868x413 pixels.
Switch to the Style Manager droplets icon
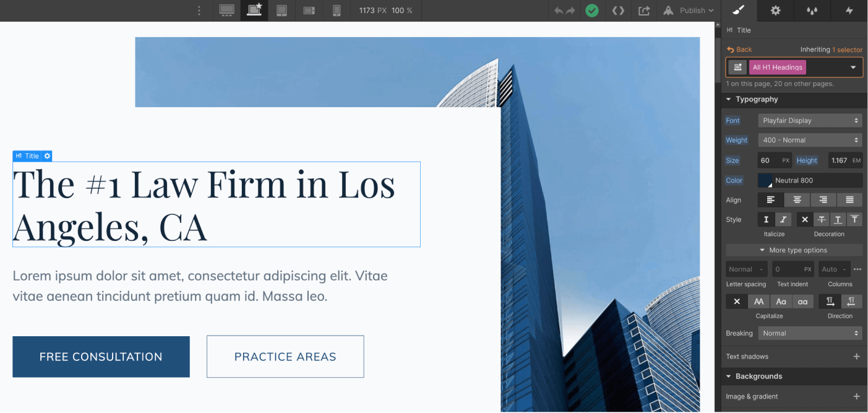[x=812, y=11]
